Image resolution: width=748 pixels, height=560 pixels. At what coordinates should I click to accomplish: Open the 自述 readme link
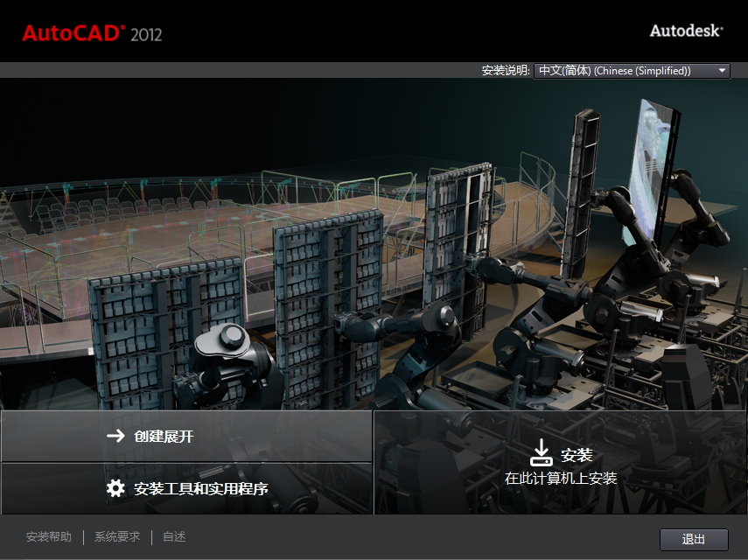coord(174,536)
